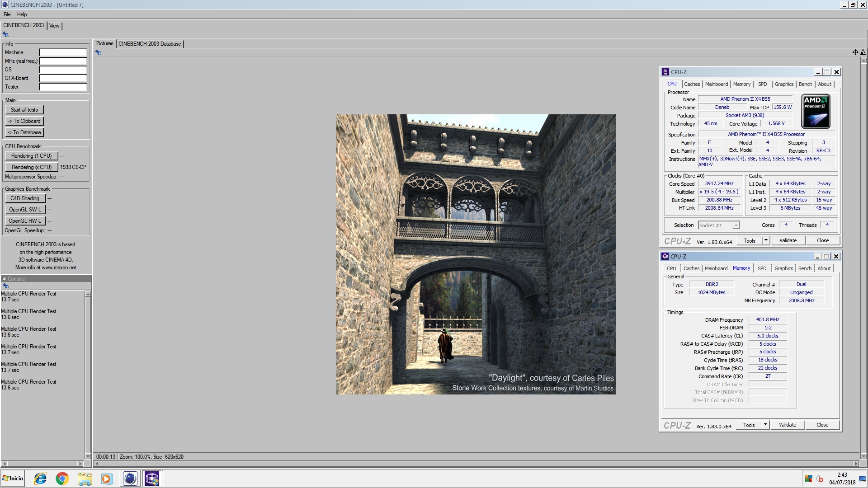Image resolution: width=868 pixels, height=488 pixels.
Task: Select the CINEBENCH 2003 tab
Action: pos(24,25)
